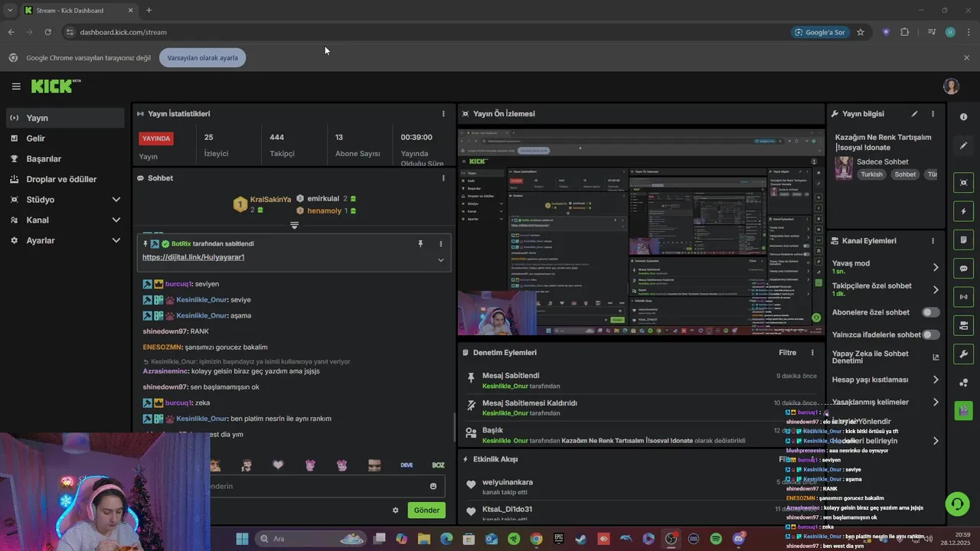
Task: Select Droplar ve ödüller in sidebar
Action: point(65,179)
